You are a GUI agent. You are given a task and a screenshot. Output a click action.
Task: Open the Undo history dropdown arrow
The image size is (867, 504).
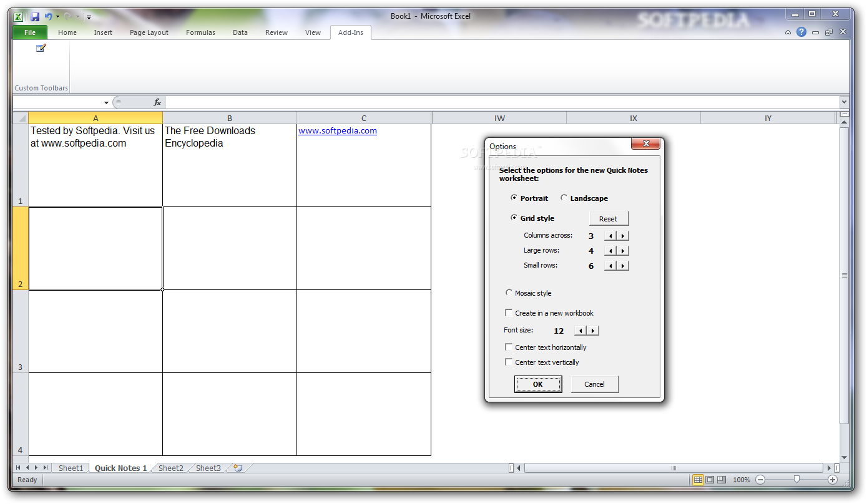pos(57,17)
